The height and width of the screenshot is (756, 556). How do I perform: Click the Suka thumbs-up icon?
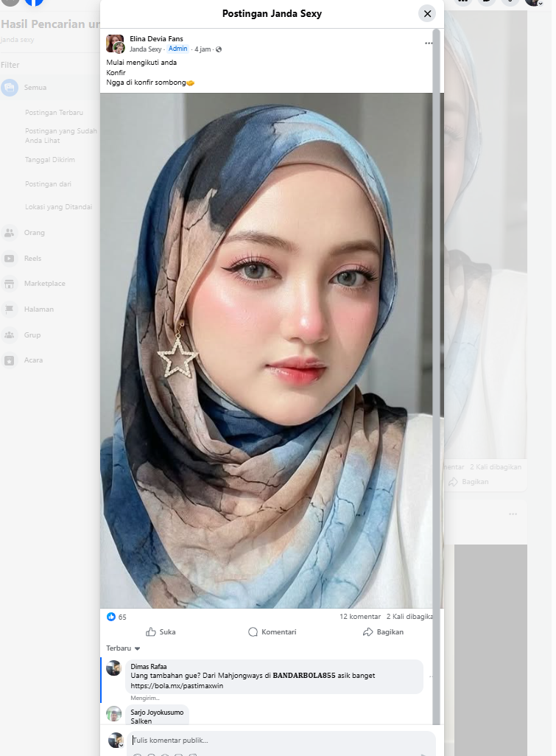(x=151, y=631)
